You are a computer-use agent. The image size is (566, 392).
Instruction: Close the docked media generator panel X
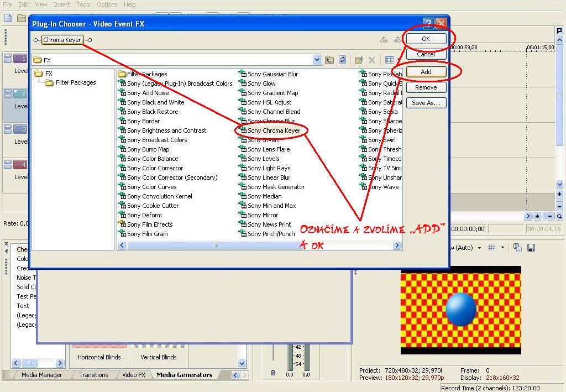click(x=6, y=244)
